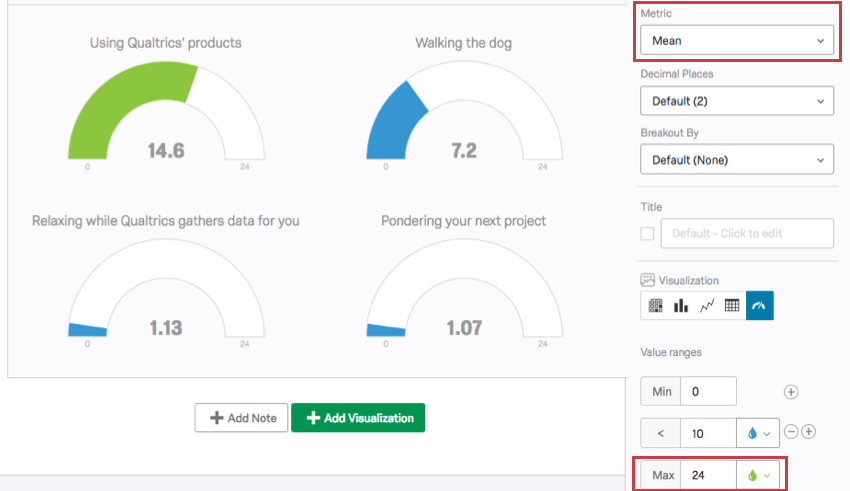Select the gauge chart visualization
Screen dimensions: 850x491
[x=759, y=306]
